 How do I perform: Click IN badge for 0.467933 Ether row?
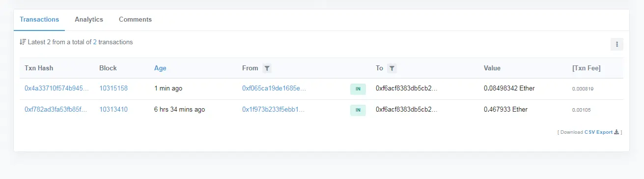(358, 110)
